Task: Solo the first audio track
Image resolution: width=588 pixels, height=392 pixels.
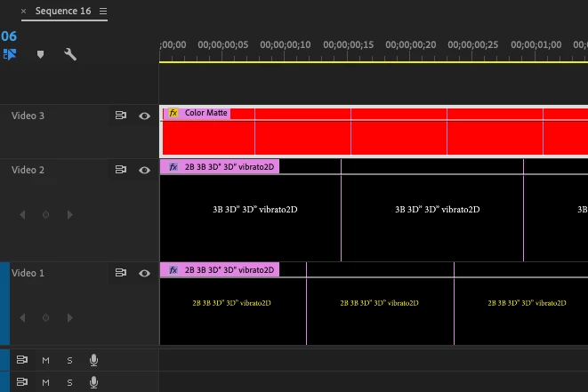Action: (69, 361)
